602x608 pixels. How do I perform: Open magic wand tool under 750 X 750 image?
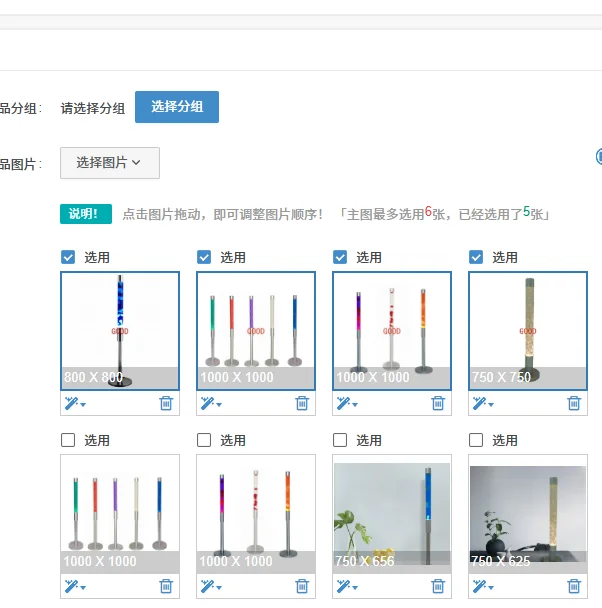pos(483,403)
